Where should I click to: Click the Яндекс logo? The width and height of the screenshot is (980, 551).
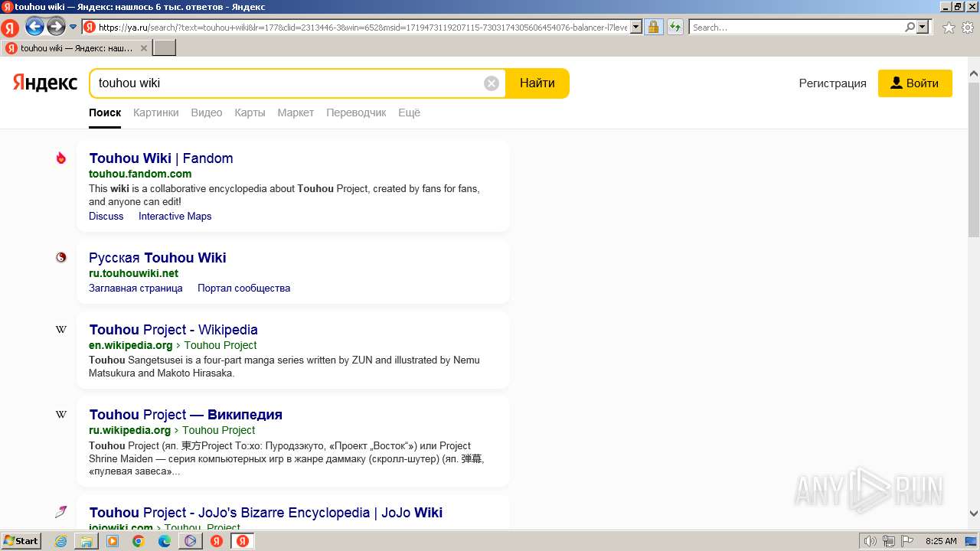[45, 83]
